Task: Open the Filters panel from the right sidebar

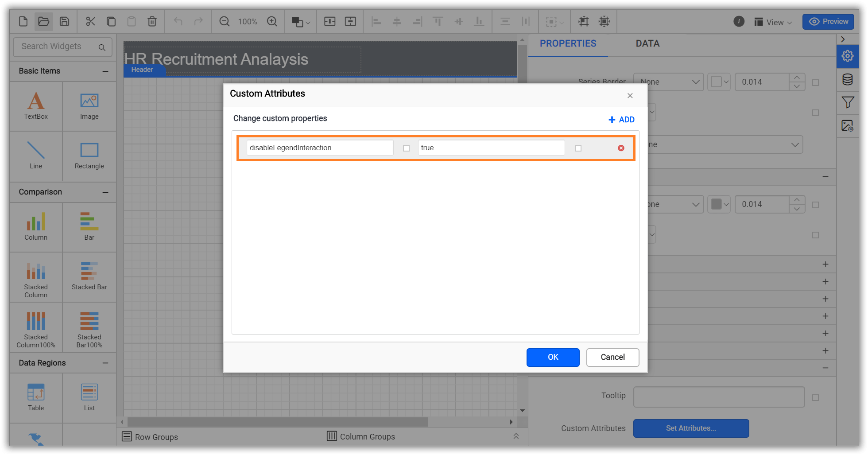Action: click(848, 102)
